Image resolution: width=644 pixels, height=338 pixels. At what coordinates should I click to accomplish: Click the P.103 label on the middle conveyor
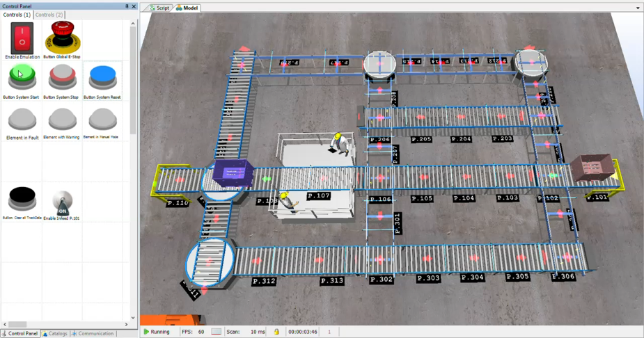(508, 198)
